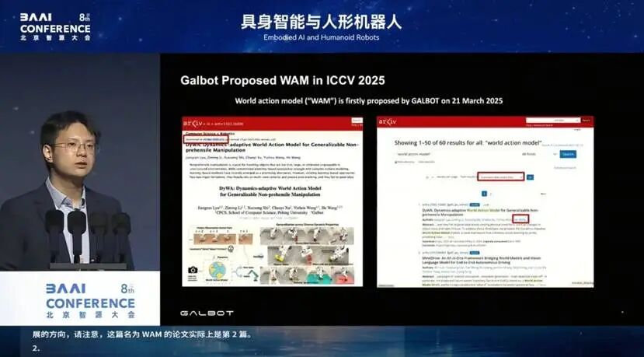This screenshot has width=644, height=357.
Task: Click the PDF title "DyWA: Dynamics-adaptive World Action Model"
Action: pos(270,191)
